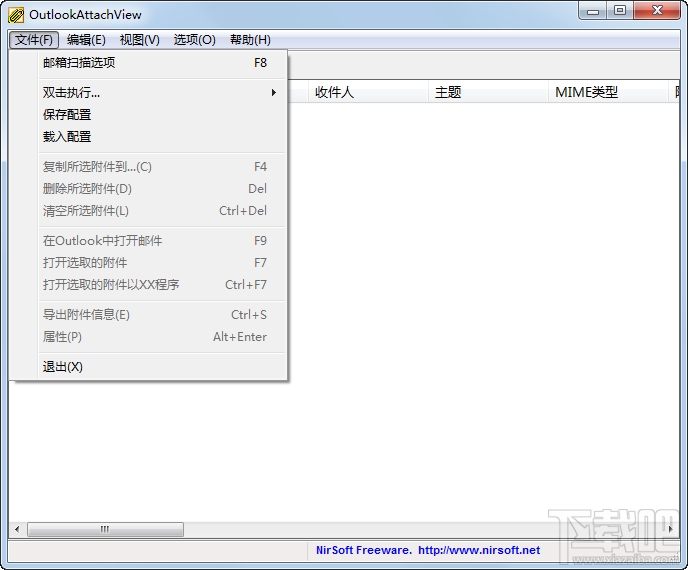This screenshot has width=688, height=570.
Task: Expand the 双击执行... submenu
Action: (148, 93)
